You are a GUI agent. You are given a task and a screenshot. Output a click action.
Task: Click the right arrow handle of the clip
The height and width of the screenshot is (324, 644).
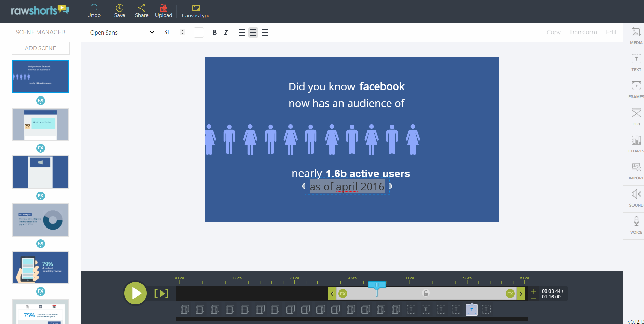[521, 294]
